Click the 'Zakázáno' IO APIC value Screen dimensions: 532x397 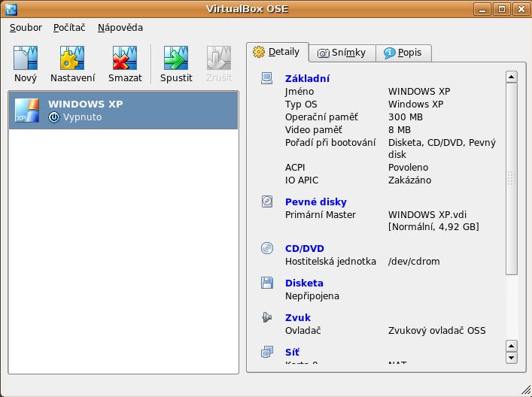pyautogui.click(x=409, y=180)
